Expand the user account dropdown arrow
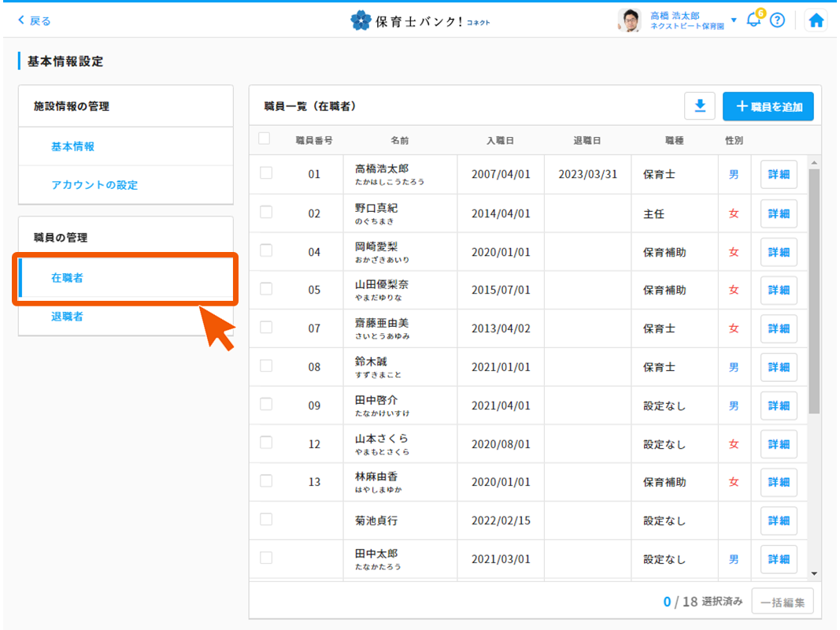This screenshot has width=840, height=630. [x=734, y=20]
